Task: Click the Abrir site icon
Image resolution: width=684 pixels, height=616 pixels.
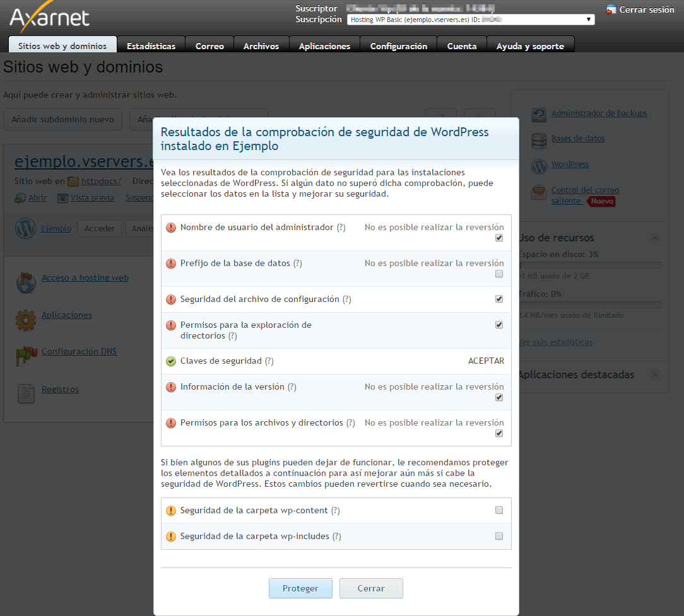Action: [20, 199]
